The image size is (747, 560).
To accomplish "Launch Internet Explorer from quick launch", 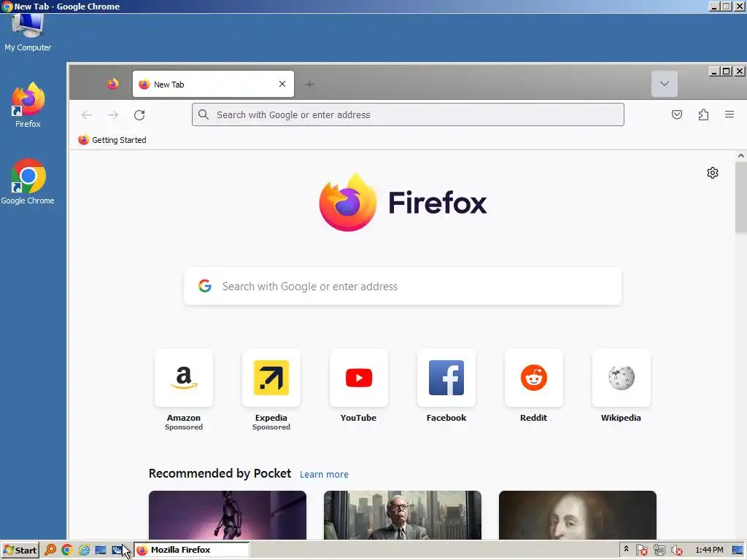I will coord(84,550).
